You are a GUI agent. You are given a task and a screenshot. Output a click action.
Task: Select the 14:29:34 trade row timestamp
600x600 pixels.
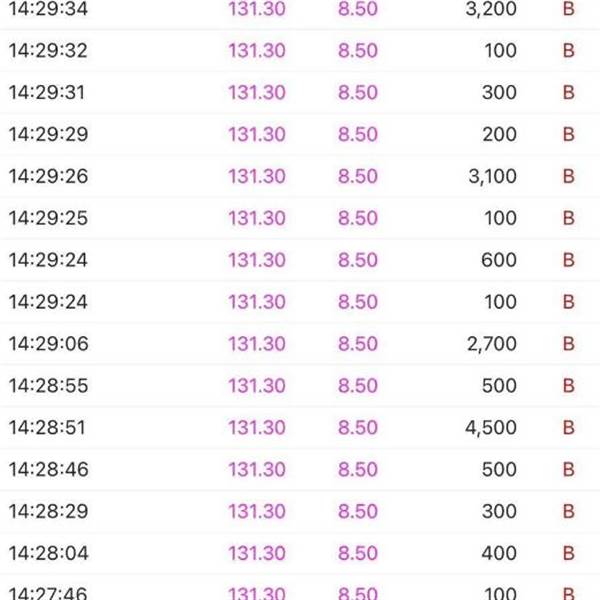pos(48,9)
